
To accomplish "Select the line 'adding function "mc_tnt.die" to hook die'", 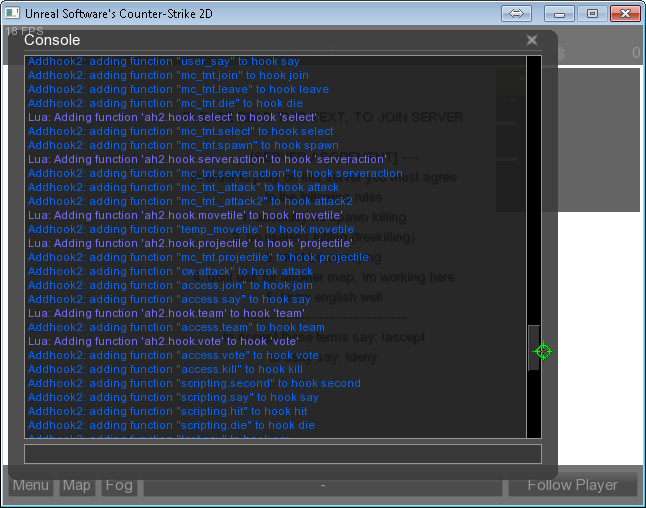I will coord(165,103).
